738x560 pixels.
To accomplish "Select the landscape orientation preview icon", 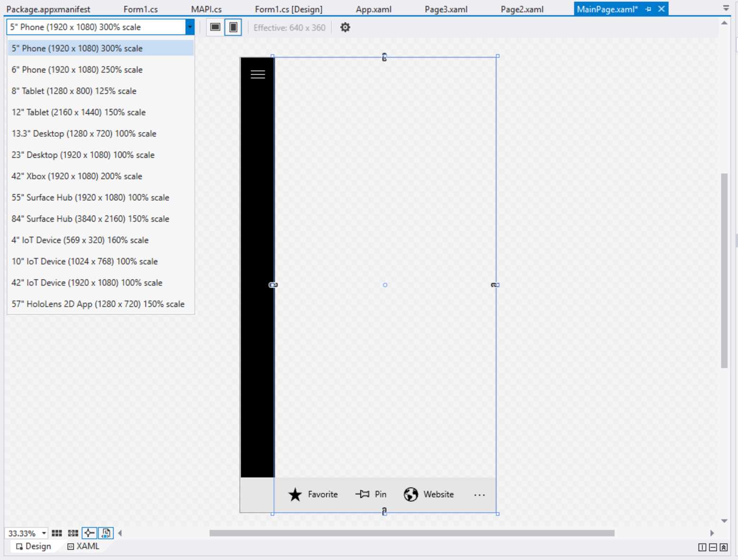I will (x=215, y=27).
